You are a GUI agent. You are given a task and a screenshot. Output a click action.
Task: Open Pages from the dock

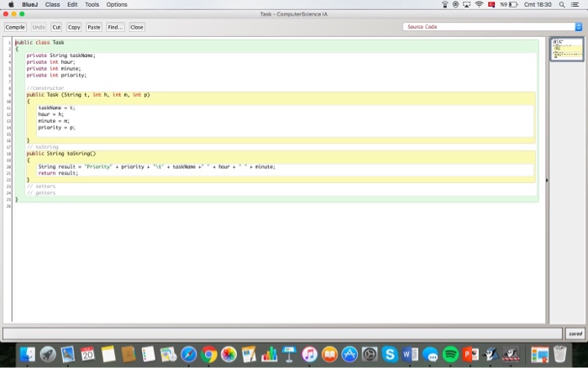point(249,354)
